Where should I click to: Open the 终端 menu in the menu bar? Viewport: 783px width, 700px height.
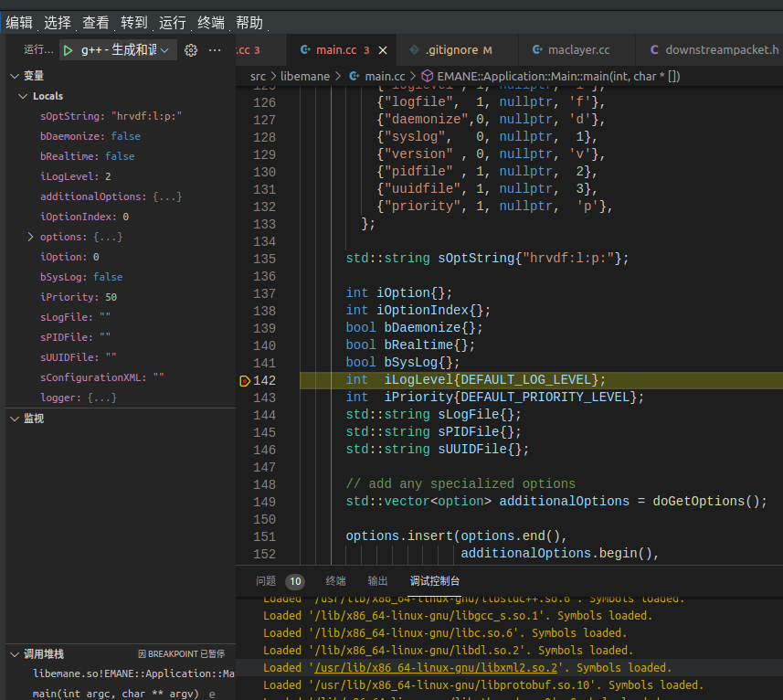[x=211, y=23]
